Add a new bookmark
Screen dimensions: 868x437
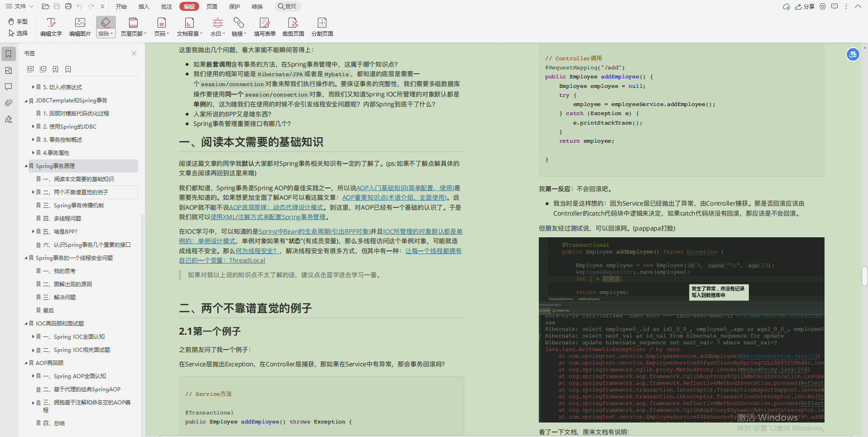[x=55, y=69]
